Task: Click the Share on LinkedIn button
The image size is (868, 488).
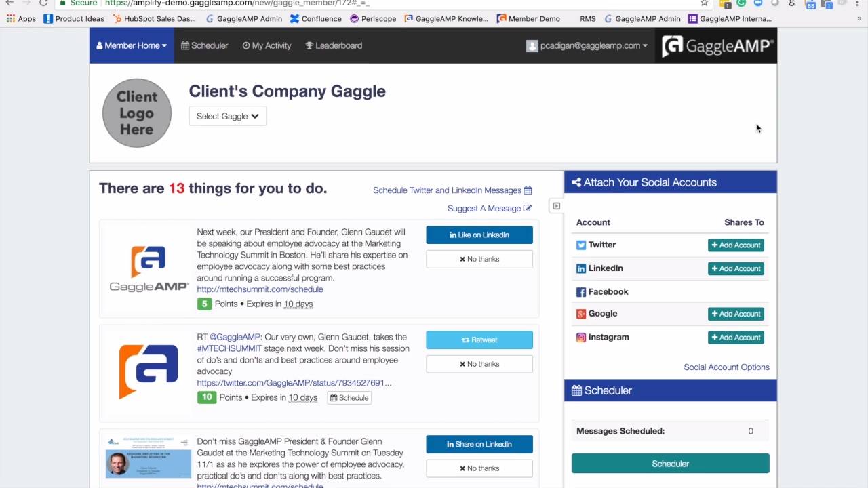Action: tap(479, 444)
